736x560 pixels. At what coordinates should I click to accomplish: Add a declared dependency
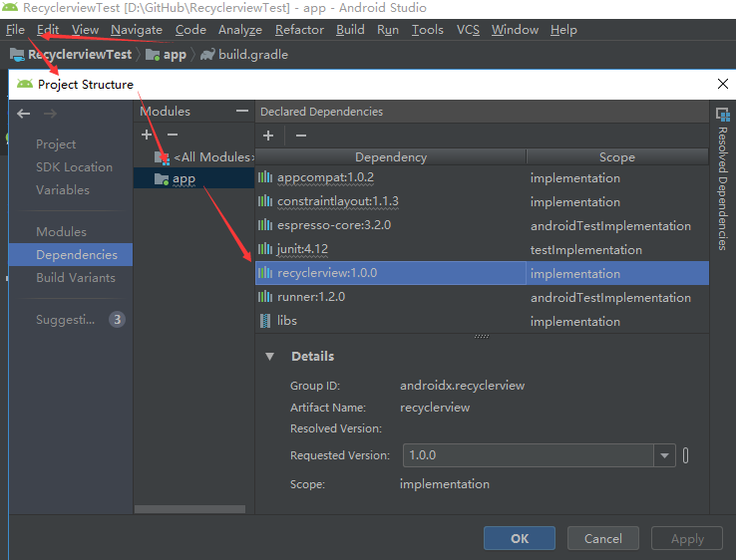268,136
